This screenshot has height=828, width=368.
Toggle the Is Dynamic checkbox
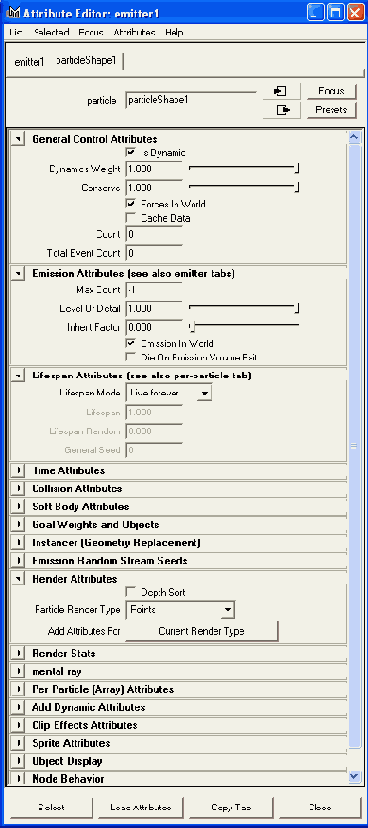tap(130, 153)
